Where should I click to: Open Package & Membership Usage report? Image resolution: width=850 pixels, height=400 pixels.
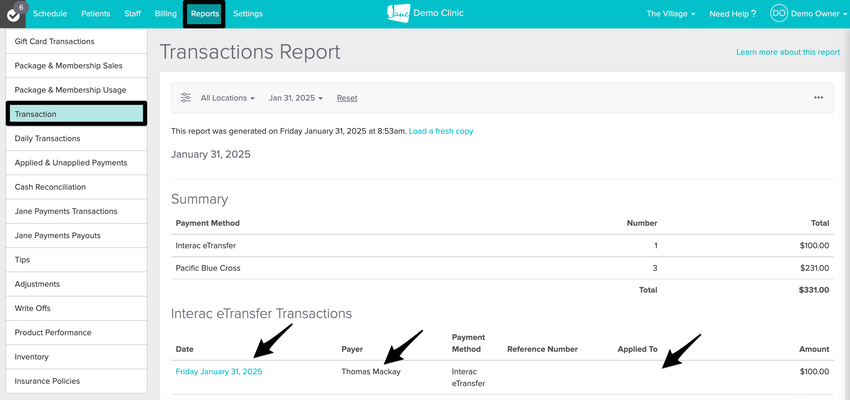coord(76,90)
